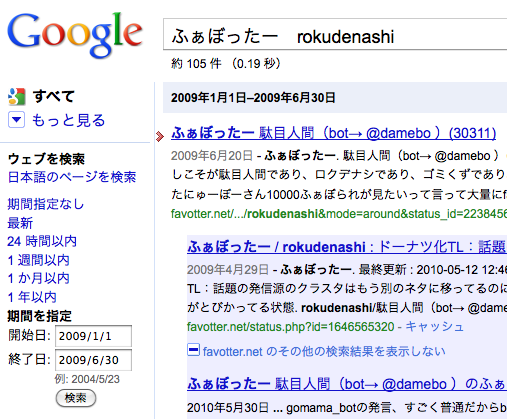Viewport: 507px width, 419px height.
Task: Click the Google logo
Action: point(75,35)
